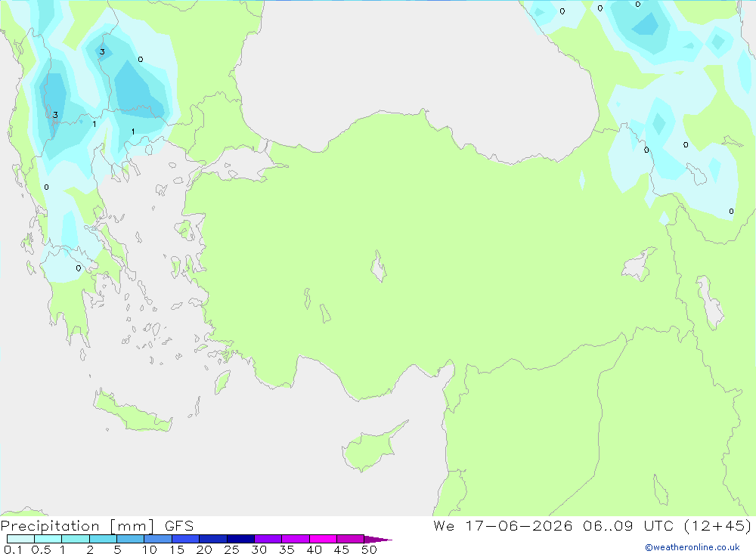Click the "Precipitation [mm]" title text
This screenshot has width=756, height=554.
tap(77, 526)
